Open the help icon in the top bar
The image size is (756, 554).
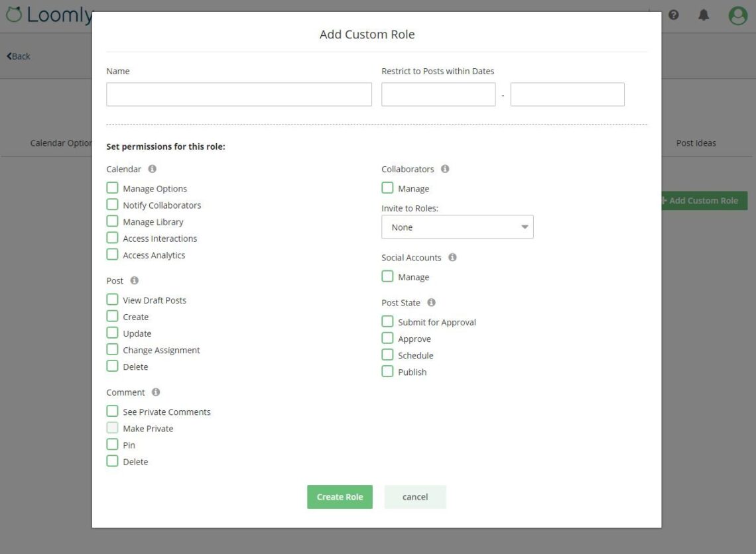(673, 15)
